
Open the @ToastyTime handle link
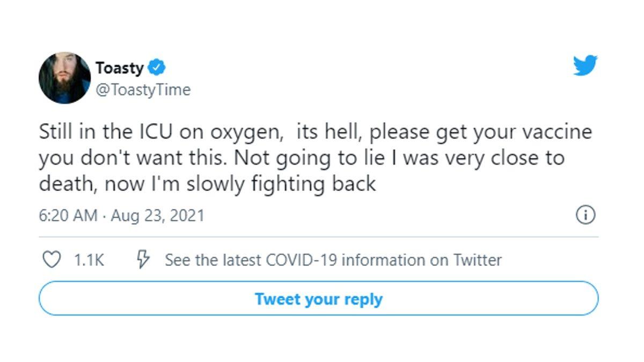(x=143, y=90)
